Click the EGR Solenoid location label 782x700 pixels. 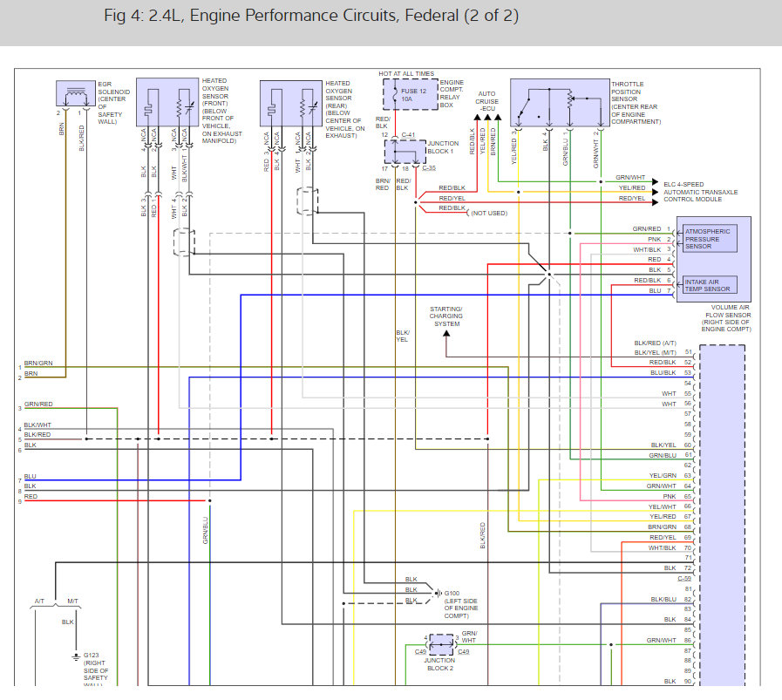(x=113, y=103)
